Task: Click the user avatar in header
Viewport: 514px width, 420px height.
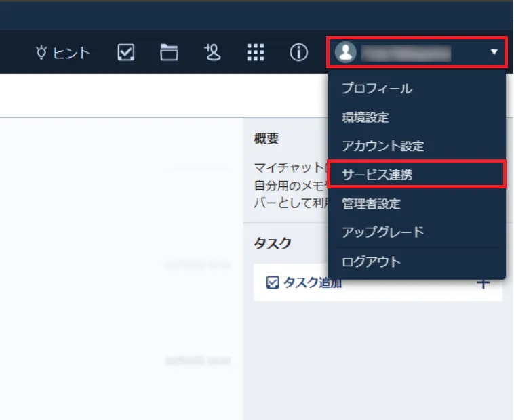Action: click(346, 52)
